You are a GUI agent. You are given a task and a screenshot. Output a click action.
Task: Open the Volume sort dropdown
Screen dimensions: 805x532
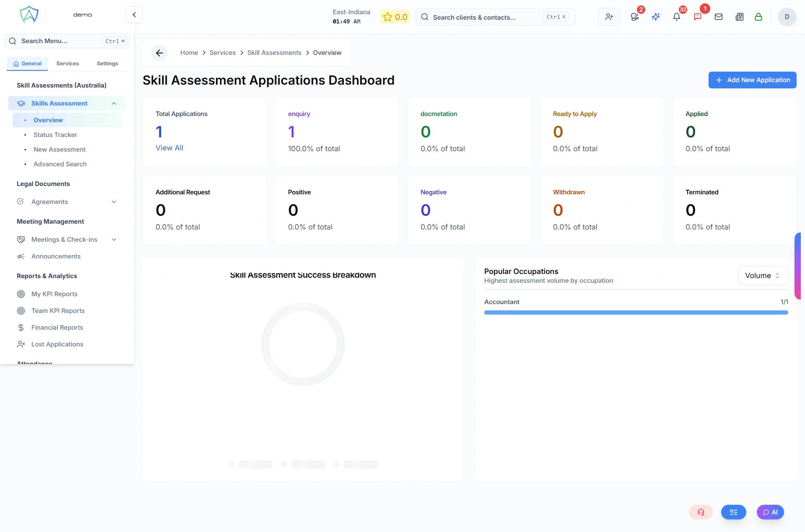click(763, 276)
